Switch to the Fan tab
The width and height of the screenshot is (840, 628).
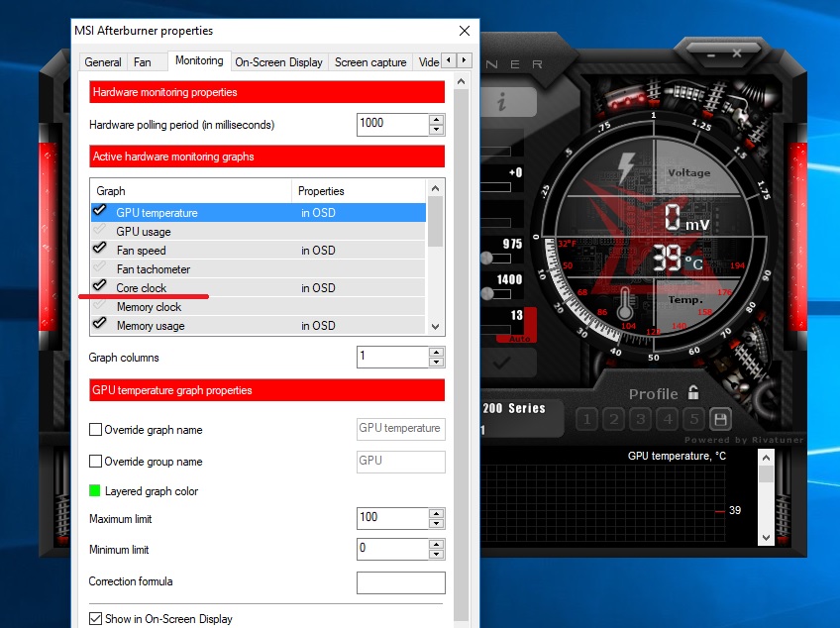coord(143,62)
